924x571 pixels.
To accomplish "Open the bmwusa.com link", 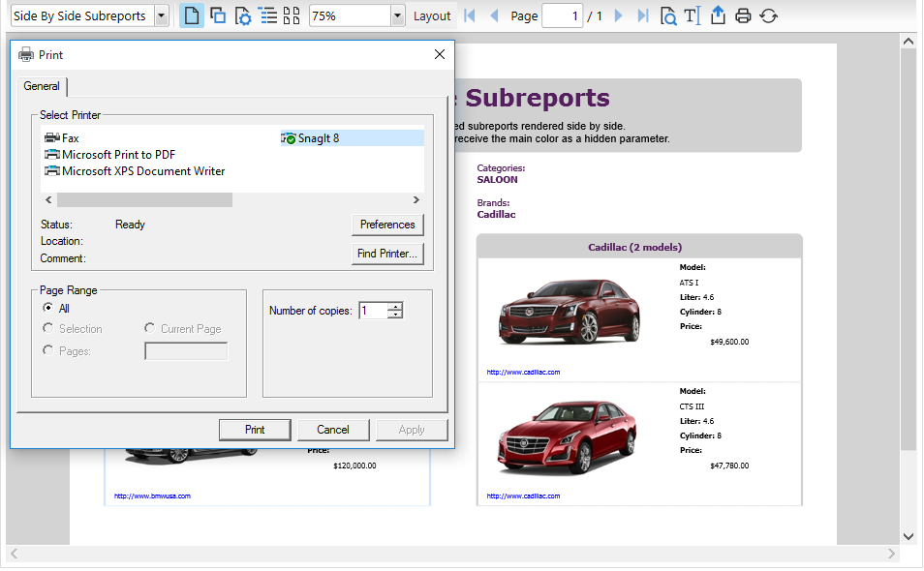I will [152, 496].
